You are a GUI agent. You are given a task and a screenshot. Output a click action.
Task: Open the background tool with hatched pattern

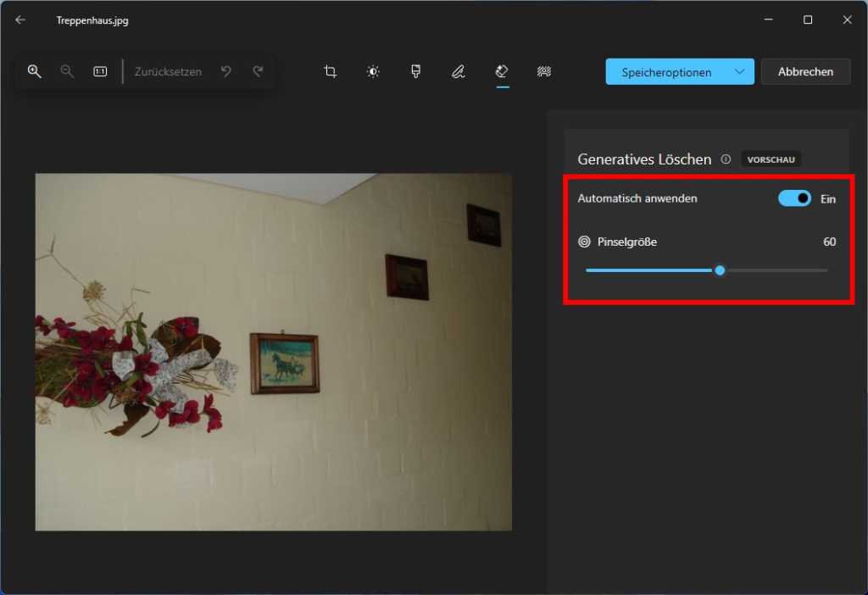[544, 71]
